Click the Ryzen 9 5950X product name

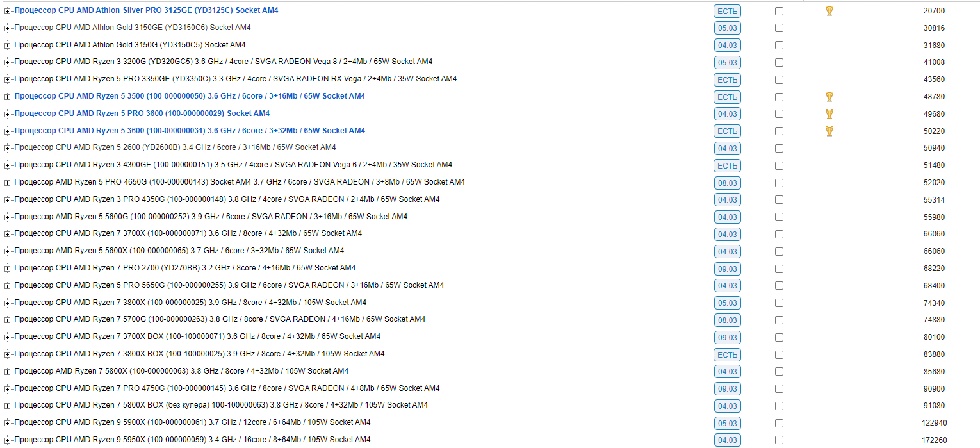click(192, 440)
